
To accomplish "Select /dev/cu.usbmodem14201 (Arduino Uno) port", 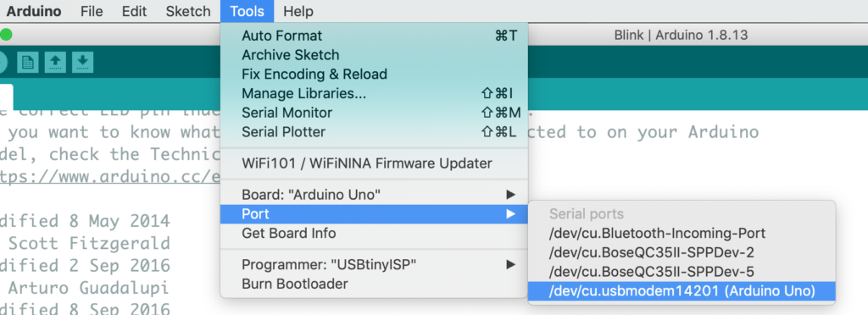I will [682, 291].
